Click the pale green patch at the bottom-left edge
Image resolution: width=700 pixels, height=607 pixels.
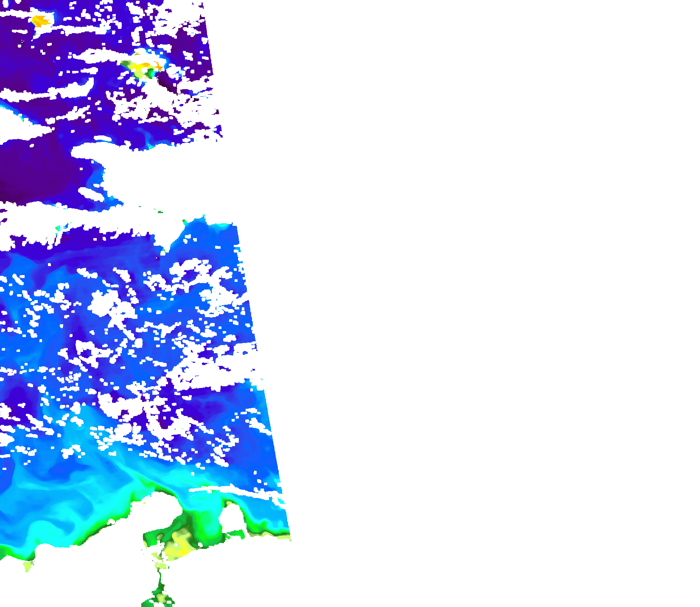click(x=28, y=565)
